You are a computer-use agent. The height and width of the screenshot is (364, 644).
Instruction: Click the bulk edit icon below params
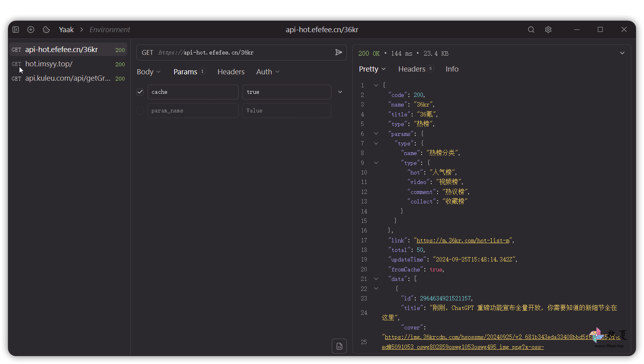pyautogui.click(x=339, y=346)
